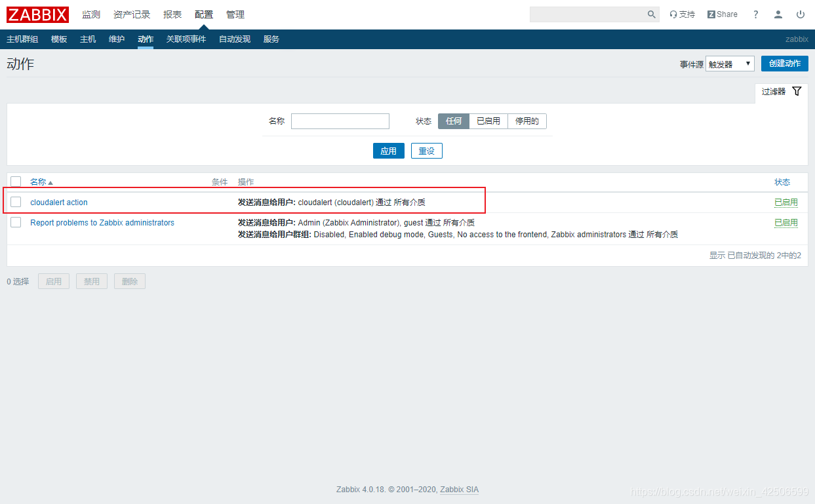Click the 操作 column header
This screenshot has width=815, height=504.
pos(246,182)
